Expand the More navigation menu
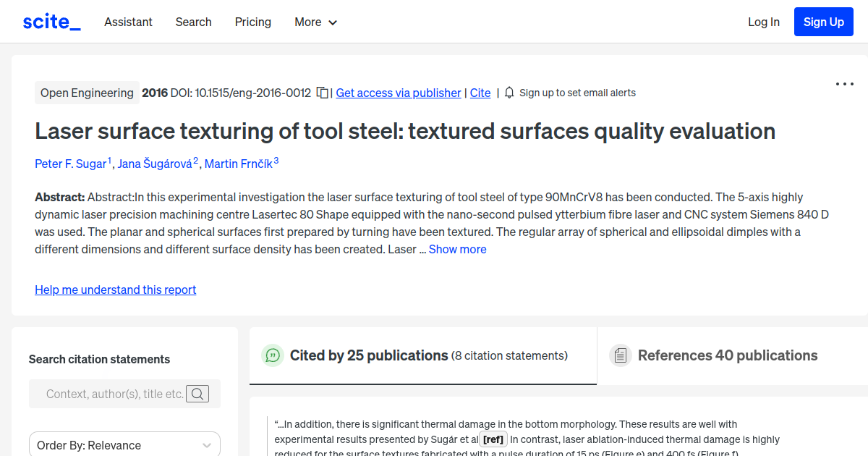 (x=315, y=22)
